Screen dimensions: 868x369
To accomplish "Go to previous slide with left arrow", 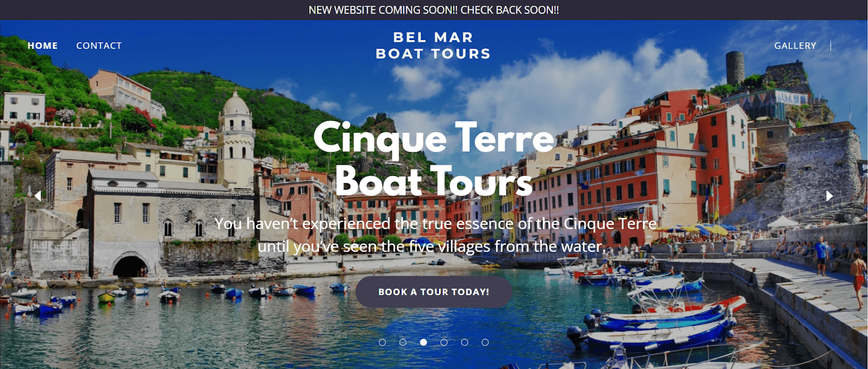I will point(38,196).
